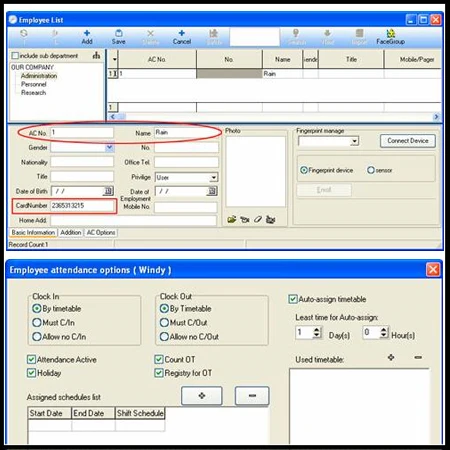Select Fingerprint device radio option

click(304, 170)
